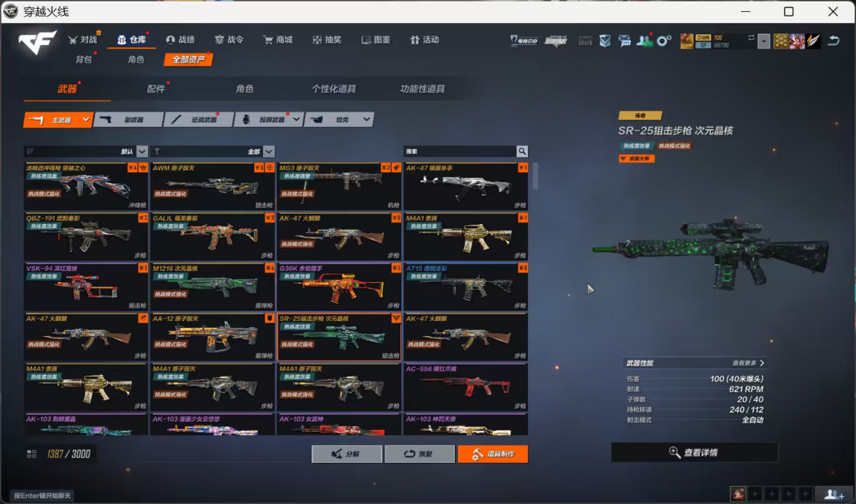Switch to the 配件 category tab

coord(156,89)
